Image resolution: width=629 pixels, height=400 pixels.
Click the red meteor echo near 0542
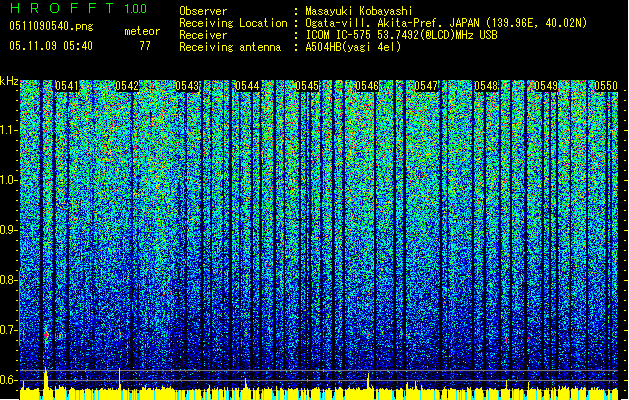pyautogui.click(x=120, y=334)
